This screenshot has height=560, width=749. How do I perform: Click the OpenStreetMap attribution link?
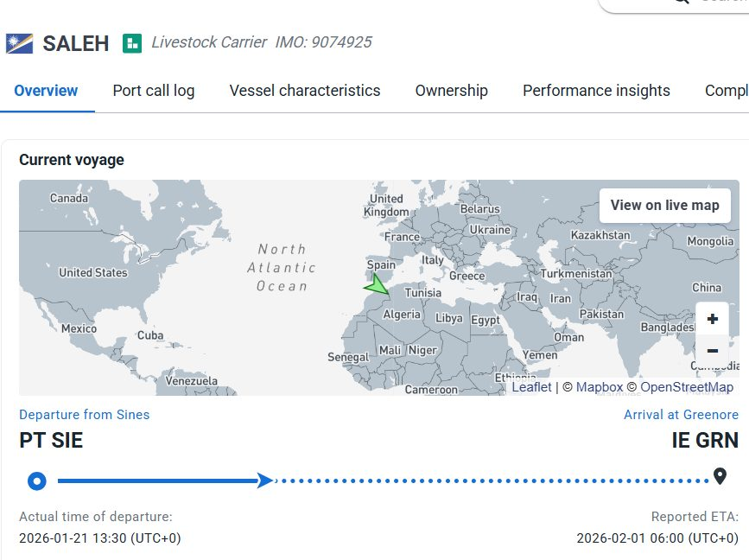pyautogui.click(x=687, y=387)
